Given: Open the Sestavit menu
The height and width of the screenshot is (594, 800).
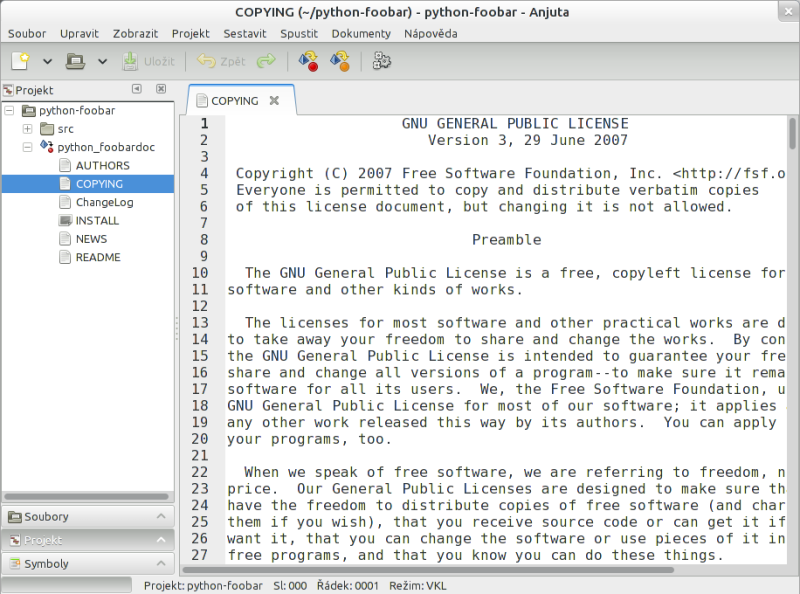Looking at the screenshot, I should click(245, 33).
